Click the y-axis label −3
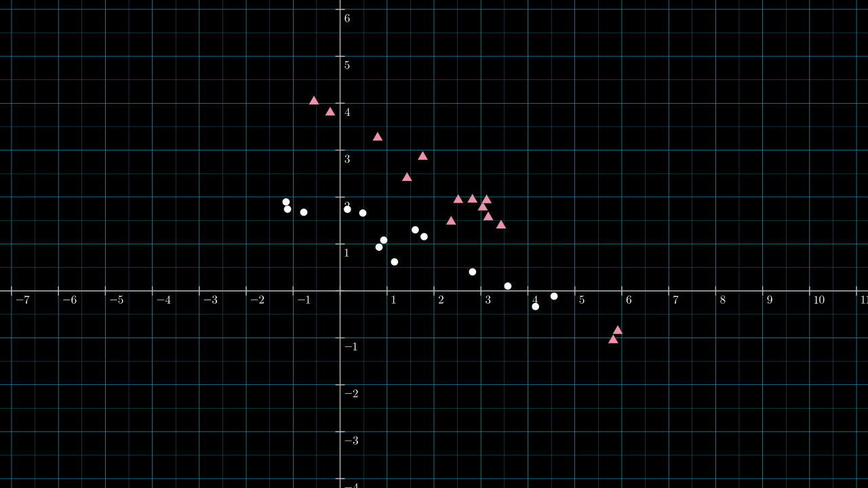This screenshot has width=868, height=488. tap(351, 441)
